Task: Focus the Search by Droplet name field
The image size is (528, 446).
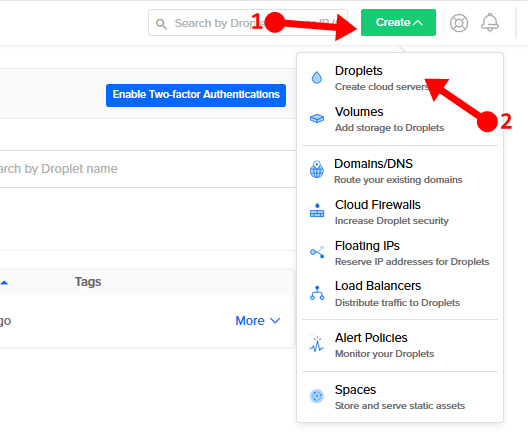Action: coord(147,169)
